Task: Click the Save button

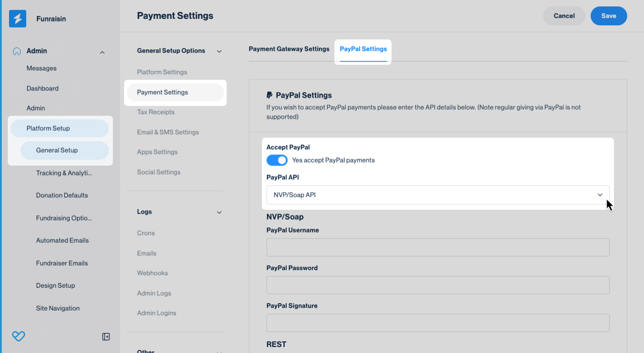Action: 608,16
